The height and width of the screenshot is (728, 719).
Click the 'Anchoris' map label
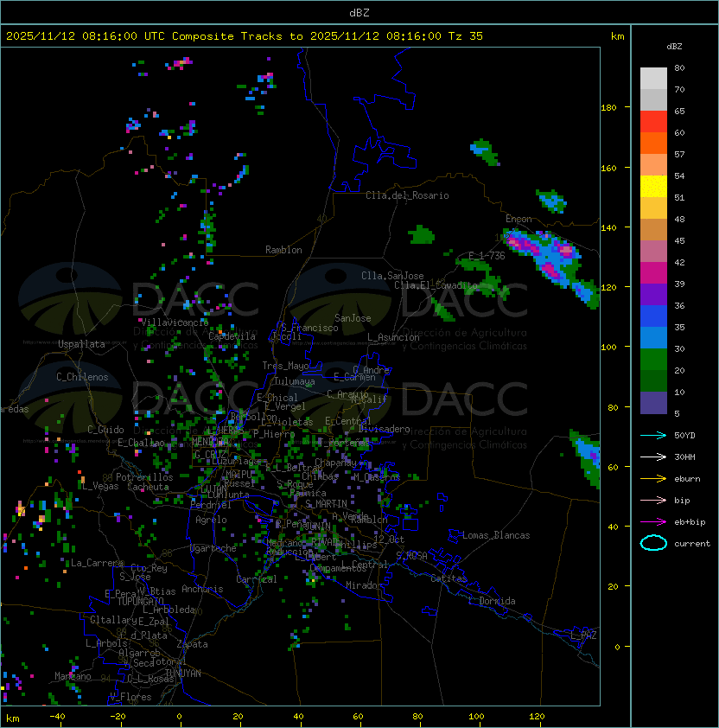click(x=202, y=589)
